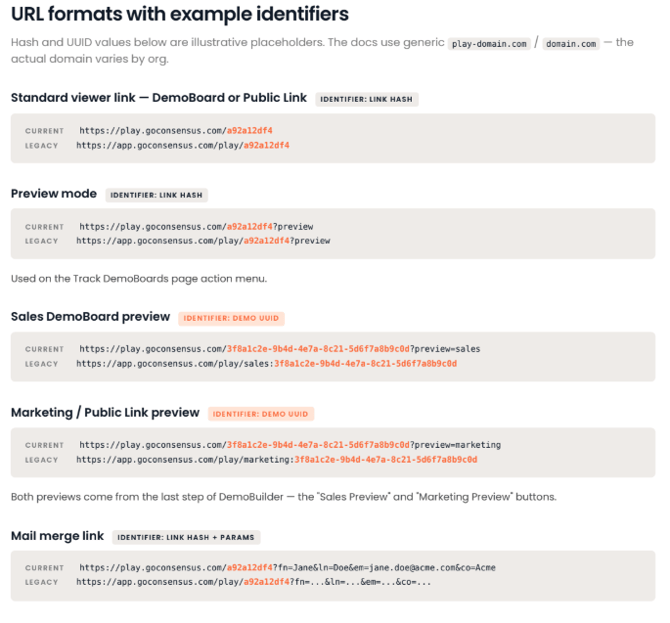Click the current ?preview=marketing URL
Image resolution: width=670 pixels, height=623 pixels.
click(x=290, y=445)
